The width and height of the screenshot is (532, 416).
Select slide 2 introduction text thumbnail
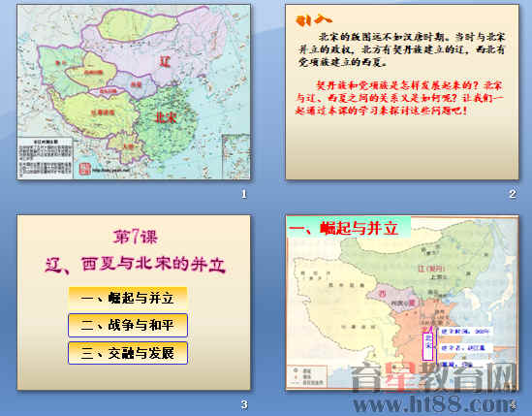pyautogui.click(x=402, y=92)
